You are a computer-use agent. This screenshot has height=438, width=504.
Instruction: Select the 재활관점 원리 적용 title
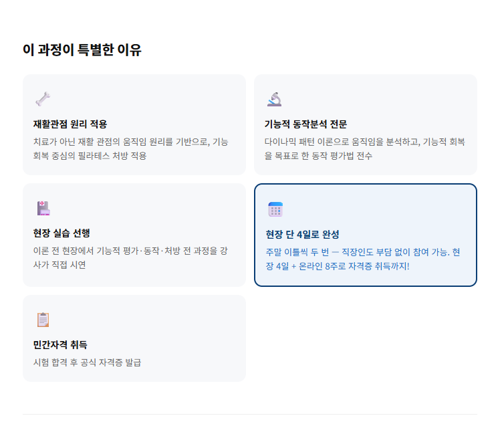click(x=70, y=124)
